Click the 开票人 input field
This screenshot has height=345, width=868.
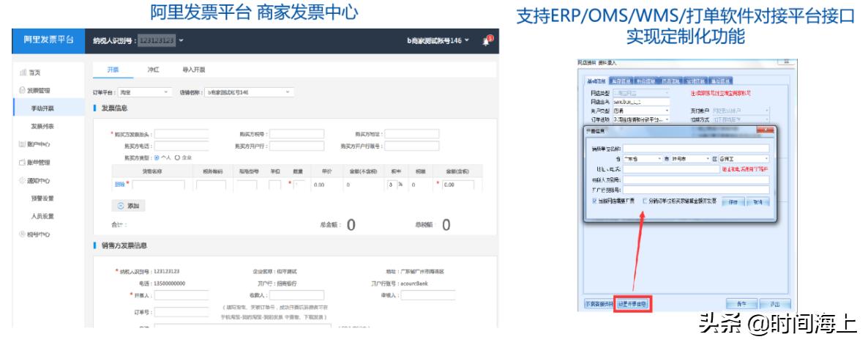[182, 295]
